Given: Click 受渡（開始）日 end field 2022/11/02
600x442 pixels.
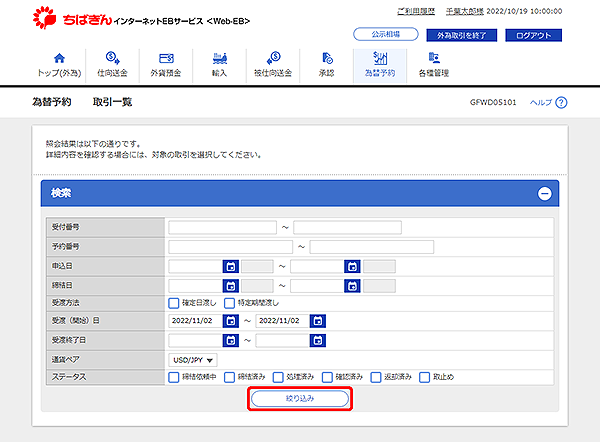Looking at the screenshot, I should coord(282,321).
